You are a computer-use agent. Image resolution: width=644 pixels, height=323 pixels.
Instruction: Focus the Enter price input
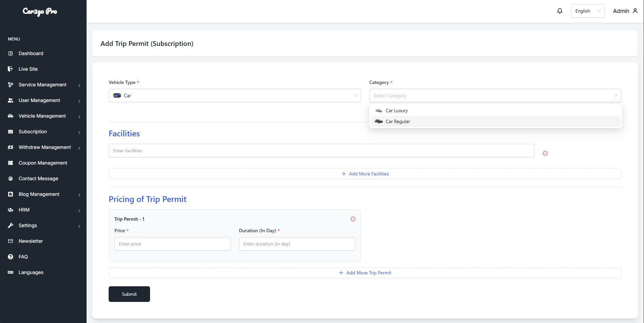click(x=172, y=244)
